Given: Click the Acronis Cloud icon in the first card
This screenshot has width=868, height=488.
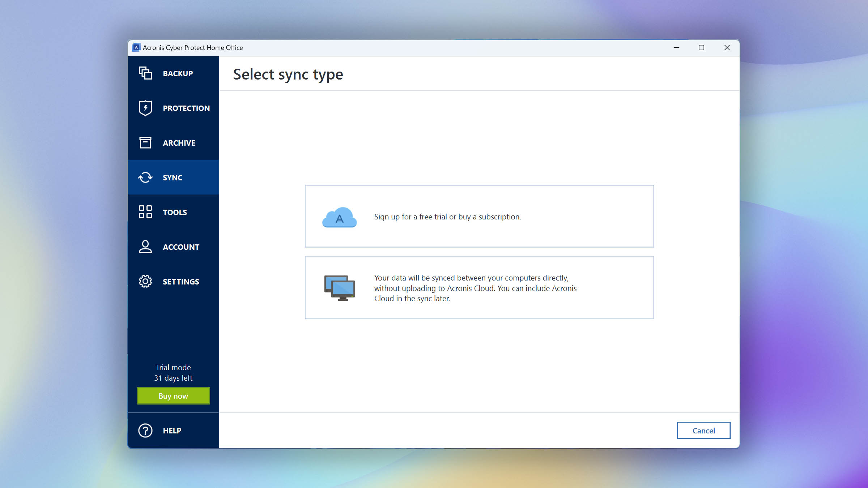Looking at the screenshot, I should click(339, 217).
